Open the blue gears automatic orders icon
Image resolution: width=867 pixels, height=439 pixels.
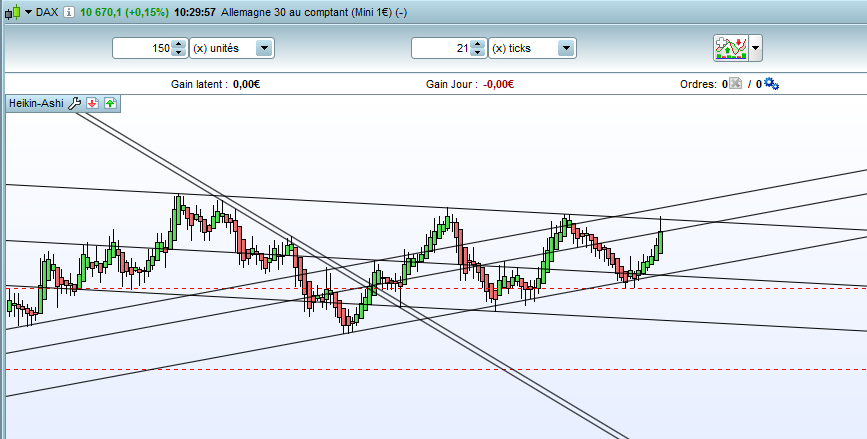coord(771,84)
